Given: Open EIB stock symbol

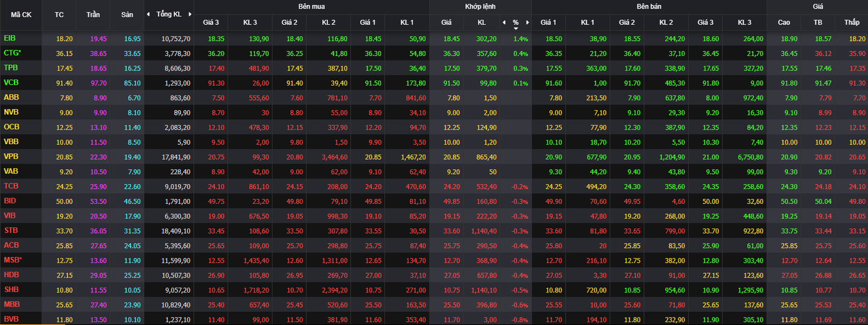Looking at the screenshot, I should (10, 39).
